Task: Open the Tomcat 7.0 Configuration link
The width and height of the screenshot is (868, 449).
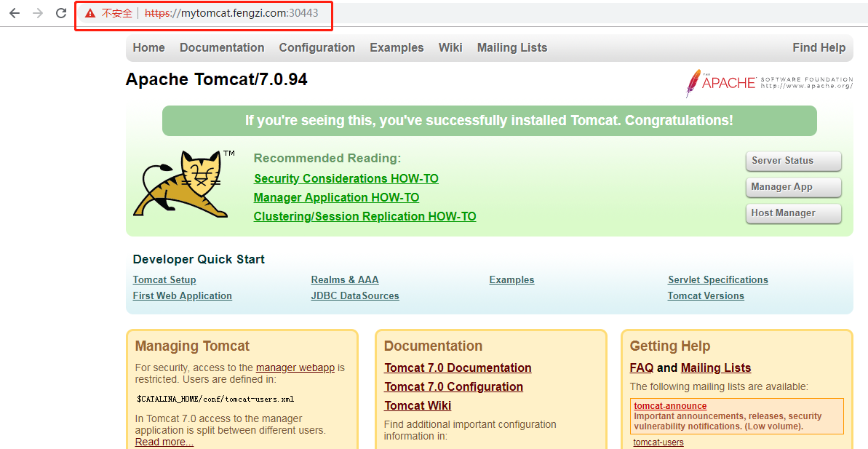Action: click(x=454, y=387)
